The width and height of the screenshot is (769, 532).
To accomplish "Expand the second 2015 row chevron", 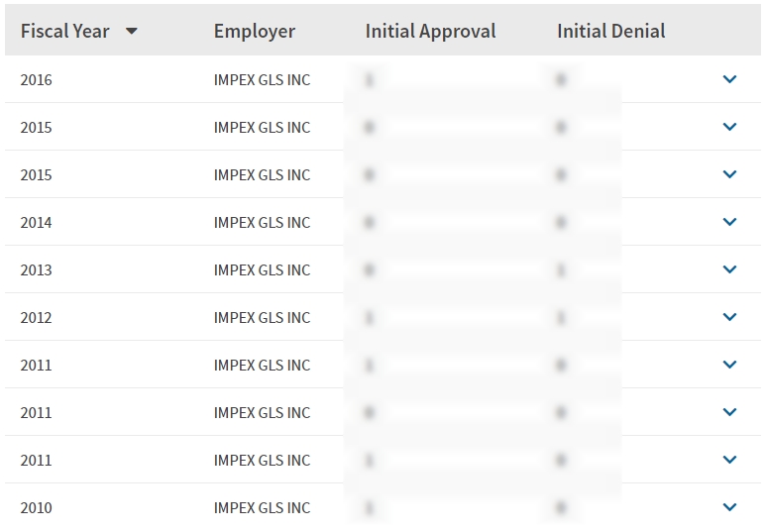I will (x=730, y=174).
